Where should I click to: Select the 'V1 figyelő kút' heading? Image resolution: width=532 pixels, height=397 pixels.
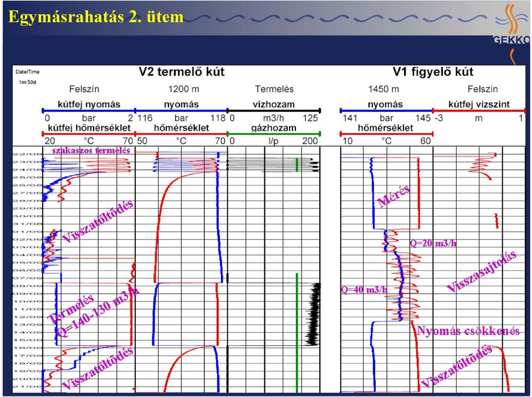click(433, 72)
